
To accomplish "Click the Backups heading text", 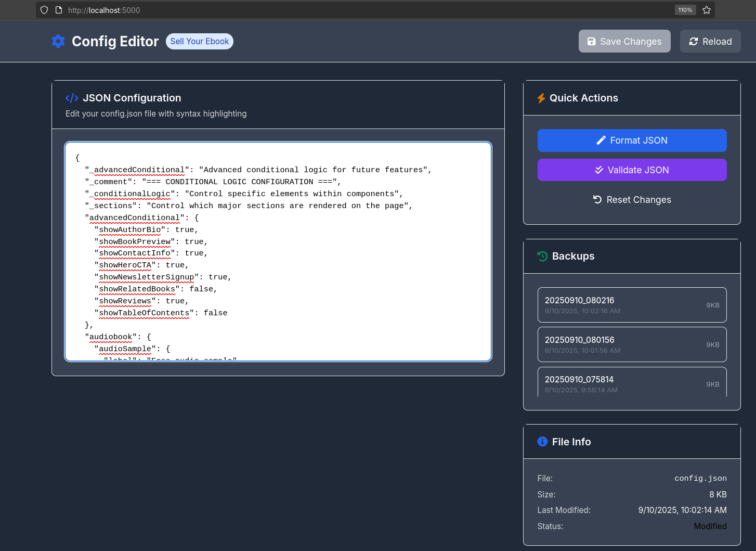I will click(x=573, y=256).
